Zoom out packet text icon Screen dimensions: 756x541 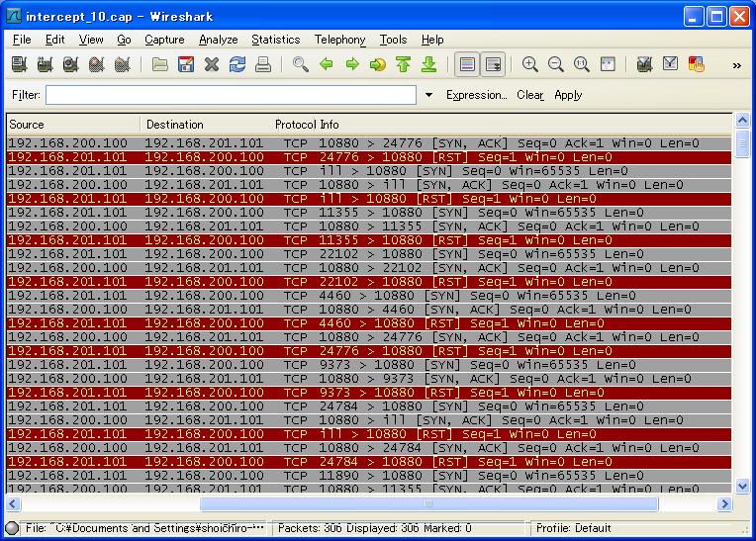pos(556,64)
